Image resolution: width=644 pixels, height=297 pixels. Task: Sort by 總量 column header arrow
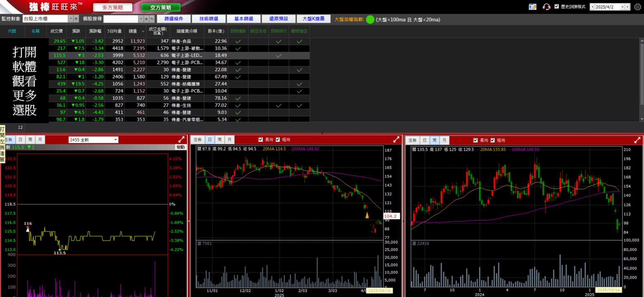143,31
